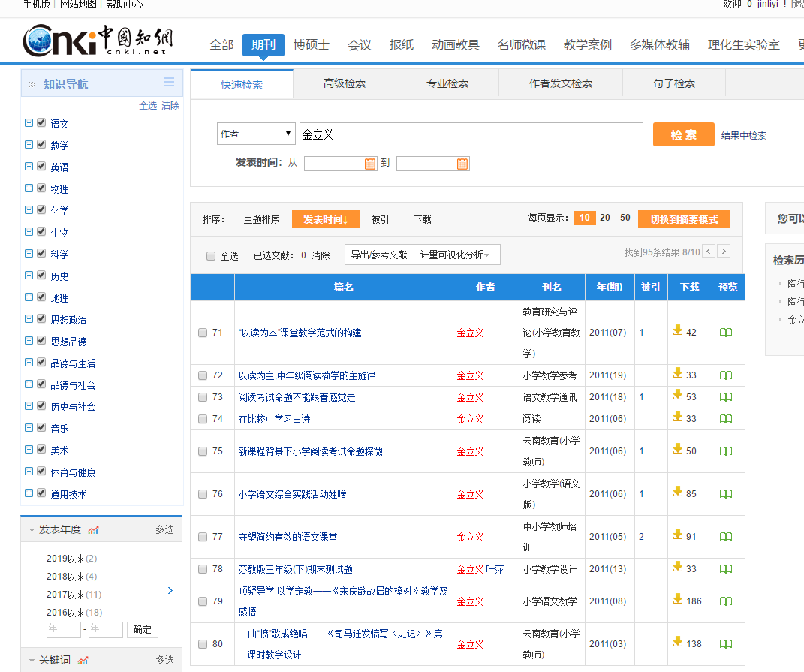Screen dimensions: 804x672
Task: Expand the 语文 tree node
Action: [29, 123]
